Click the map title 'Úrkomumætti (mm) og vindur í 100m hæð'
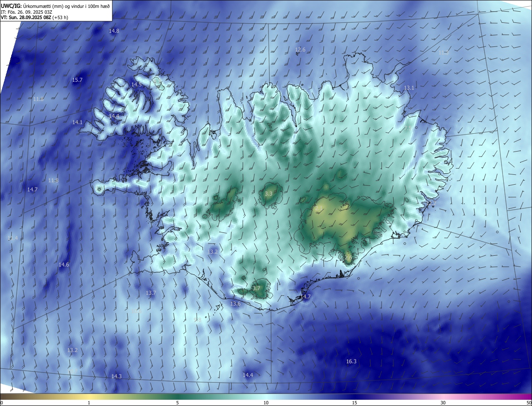 66,6
